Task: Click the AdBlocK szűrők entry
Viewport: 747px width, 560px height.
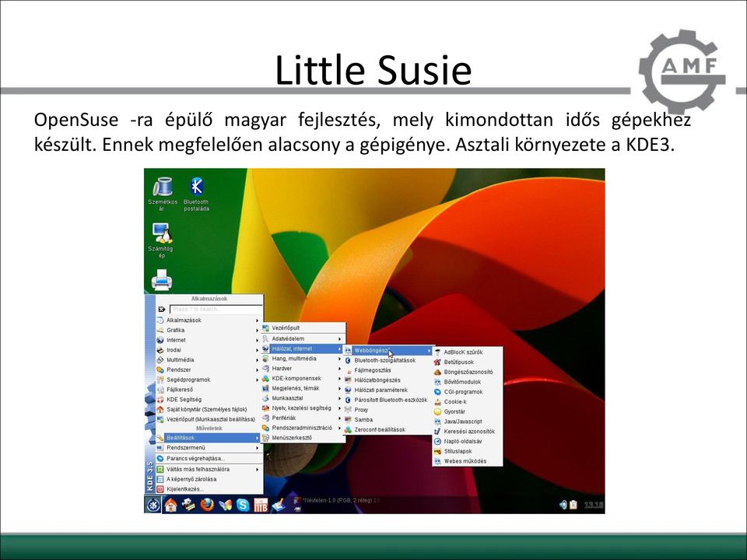Action: [468, 352]
